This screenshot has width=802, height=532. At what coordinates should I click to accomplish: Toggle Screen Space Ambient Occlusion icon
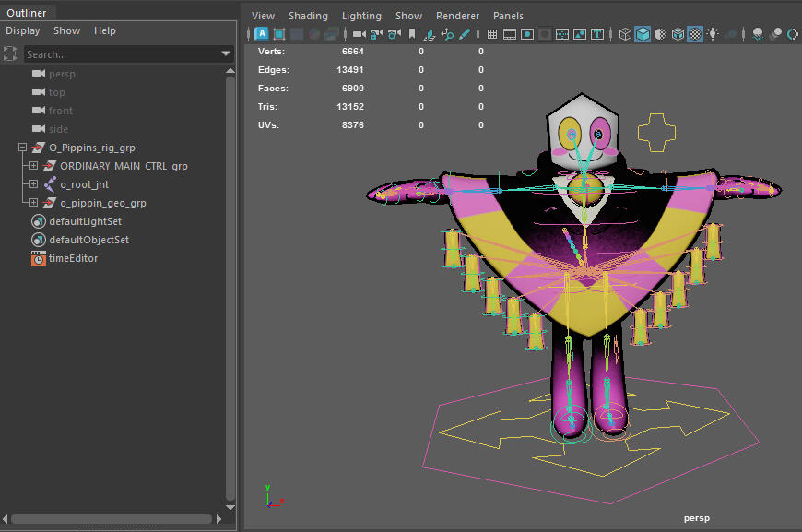pos(758,34)
